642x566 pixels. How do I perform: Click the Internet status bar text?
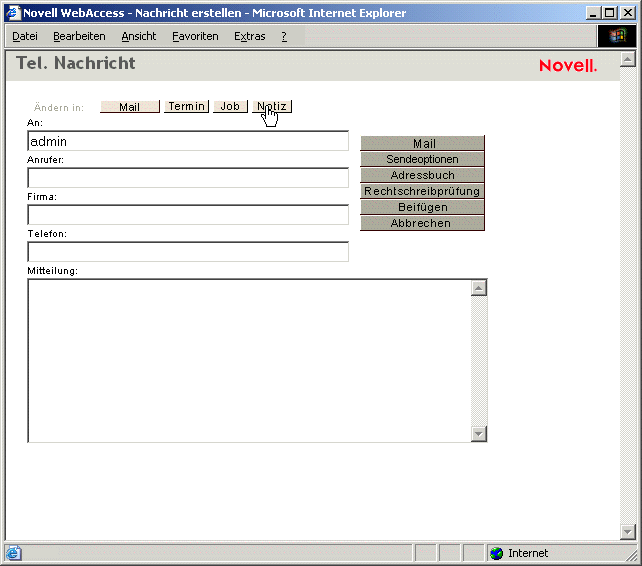[528, 553]
